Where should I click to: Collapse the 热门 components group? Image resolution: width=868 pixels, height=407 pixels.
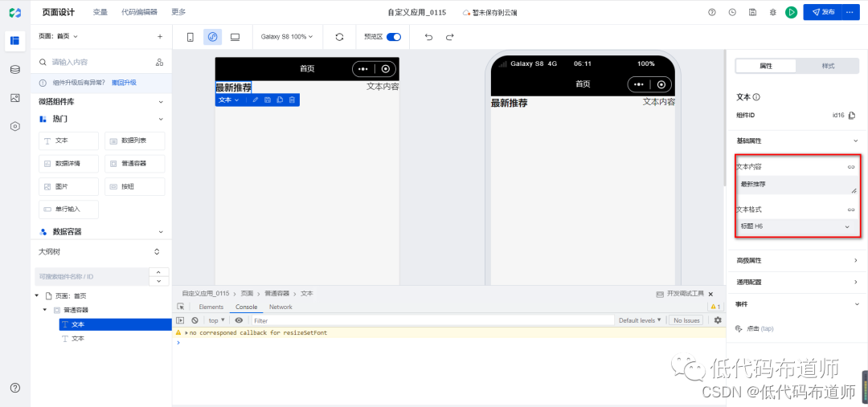pyautogui.click(x=161, y=119)
